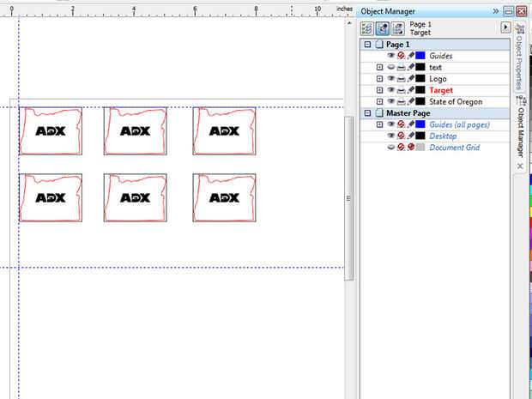Enable printing for the Desktop layer
Screen dimensions: 532x399
(x=401, y=136)
